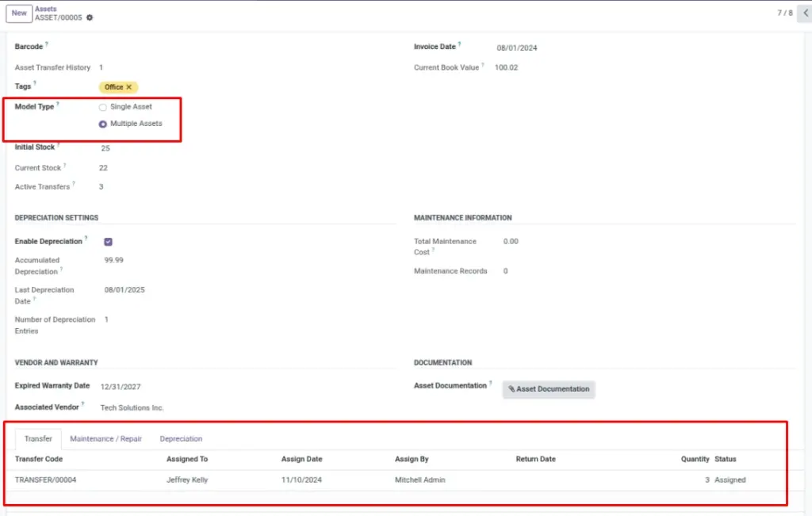The height and width of the screenshot is (516, 812).
Task: Sort by the Transfer Code column header
Action: click(x=39, y=459)
